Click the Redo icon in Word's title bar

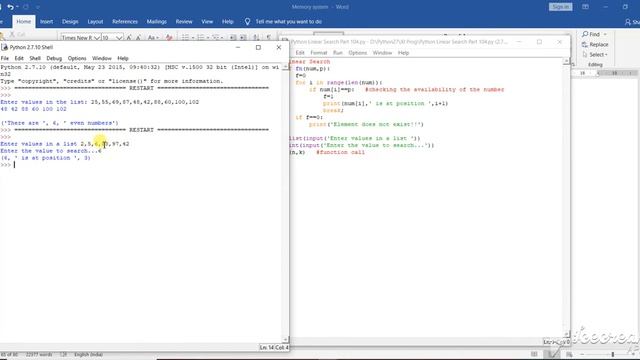(26, 7)
